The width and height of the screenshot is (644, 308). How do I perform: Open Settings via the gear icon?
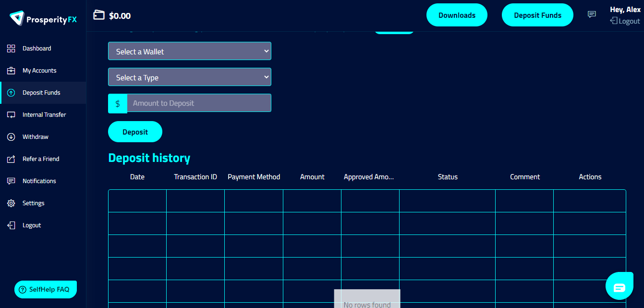tap(11, 203)
